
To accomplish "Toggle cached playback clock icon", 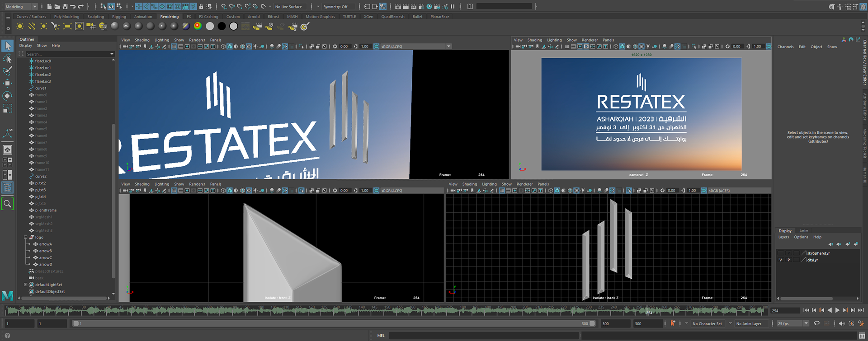I will (851, 323).
